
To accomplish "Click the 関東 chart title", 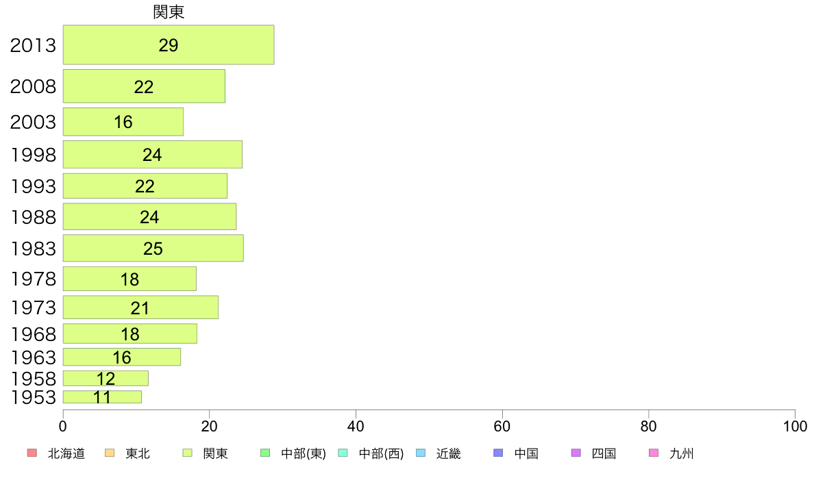I will click(169, 12).
